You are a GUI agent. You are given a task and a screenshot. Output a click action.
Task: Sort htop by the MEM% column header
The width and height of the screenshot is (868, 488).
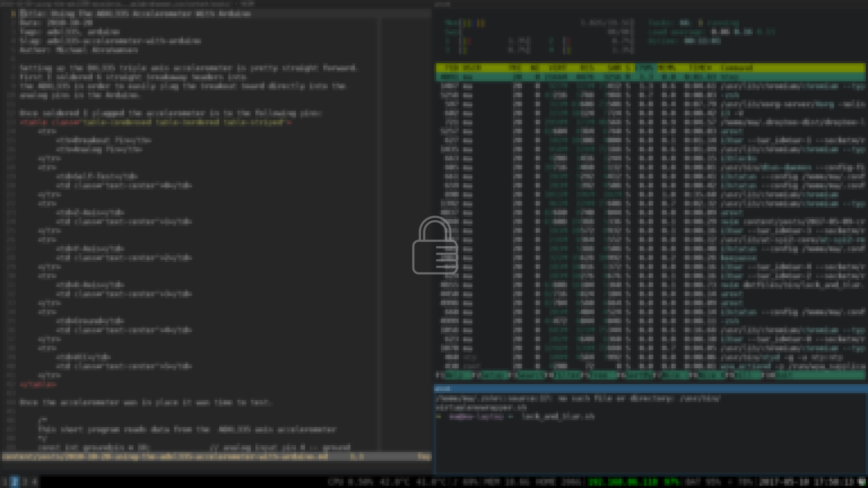point(666,68)
